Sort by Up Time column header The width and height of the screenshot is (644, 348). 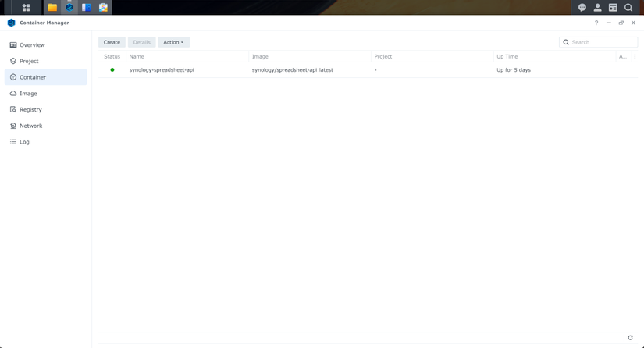(x=555, y=57)
